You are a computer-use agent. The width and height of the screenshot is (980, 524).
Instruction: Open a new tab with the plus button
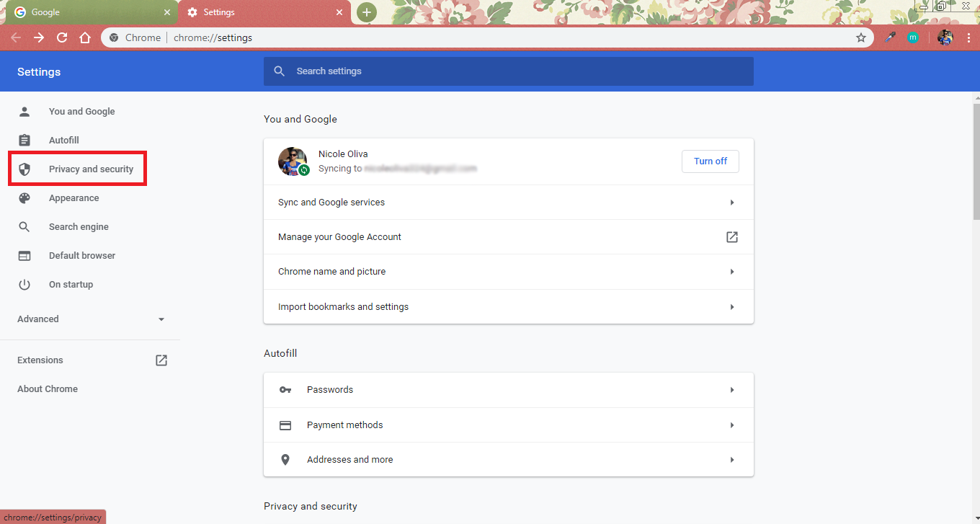click(367, 12)
